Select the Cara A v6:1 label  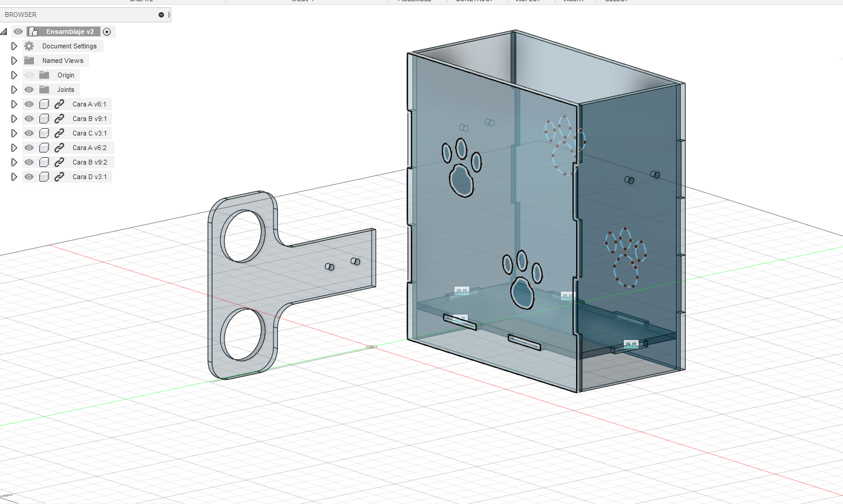coord(90,104)
